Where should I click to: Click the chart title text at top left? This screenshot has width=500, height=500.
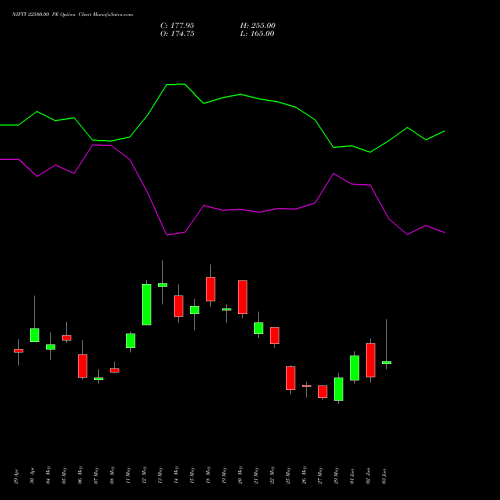(x=72, y=14)
